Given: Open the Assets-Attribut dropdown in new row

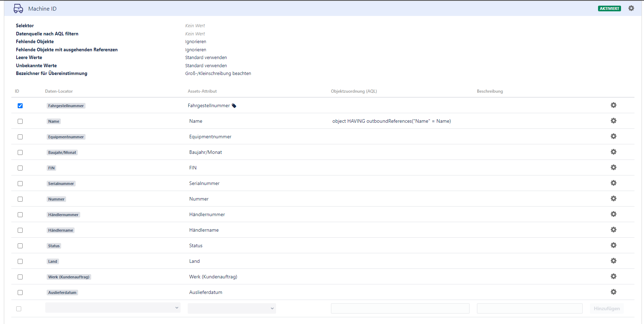Looking at the screenshot, I should tap(232, 308).
